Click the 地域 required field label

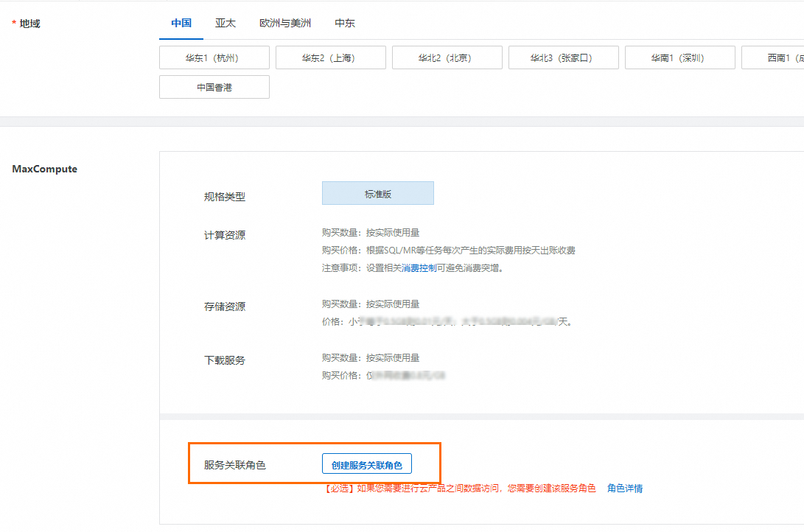pyautogui.click(x=29, y=24)
